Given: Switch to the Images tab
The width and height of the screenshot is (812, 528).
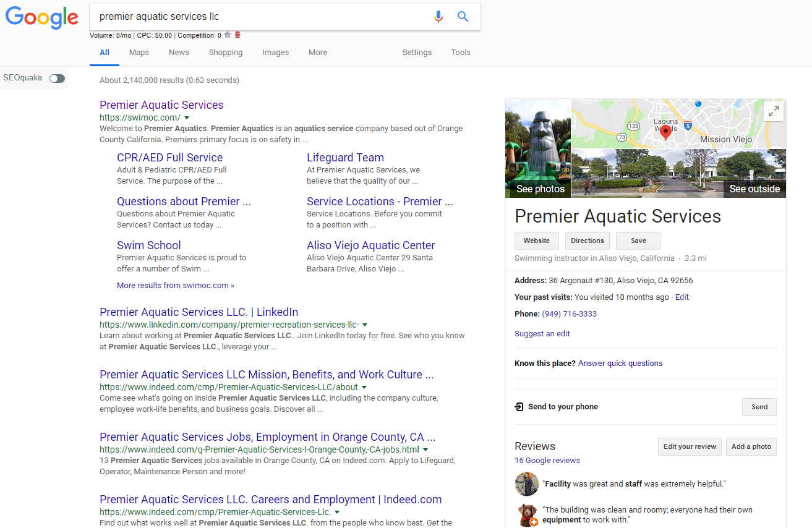Looking at the screenshot, I should [x=276, y=53].
